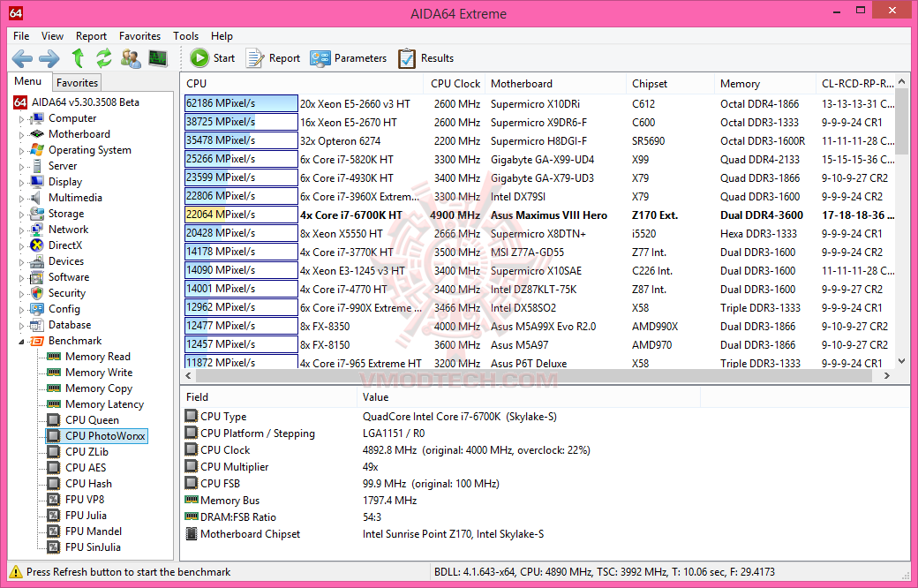918x588 pixels.
Task: Select the Memory Write benchmark icon
Action: point(54,372)
